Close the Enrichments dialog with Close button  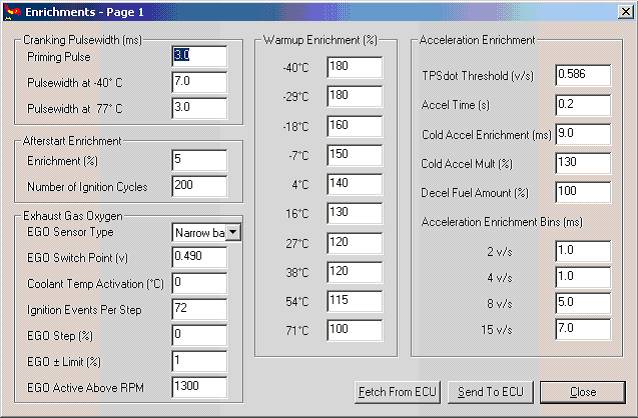(x=582, y=392)
